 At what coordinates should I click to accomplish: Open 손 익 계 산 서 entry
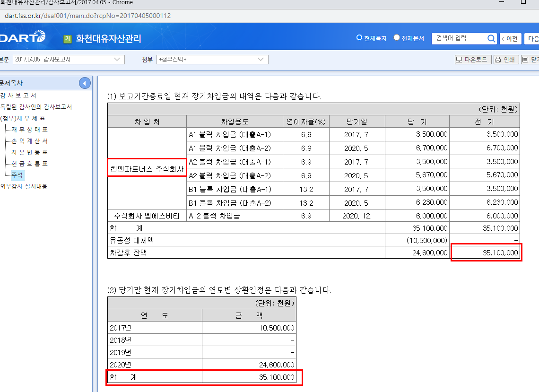(x=30, y=141)
